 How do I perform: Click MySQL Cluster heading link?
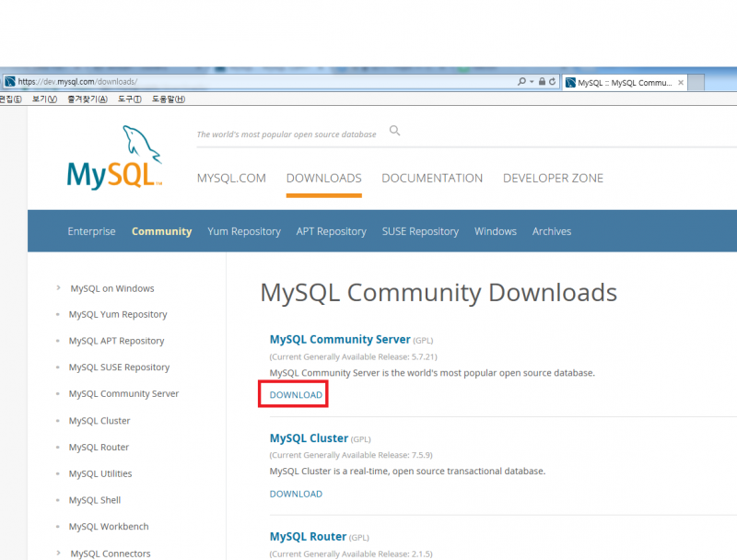tap(309, 437)
